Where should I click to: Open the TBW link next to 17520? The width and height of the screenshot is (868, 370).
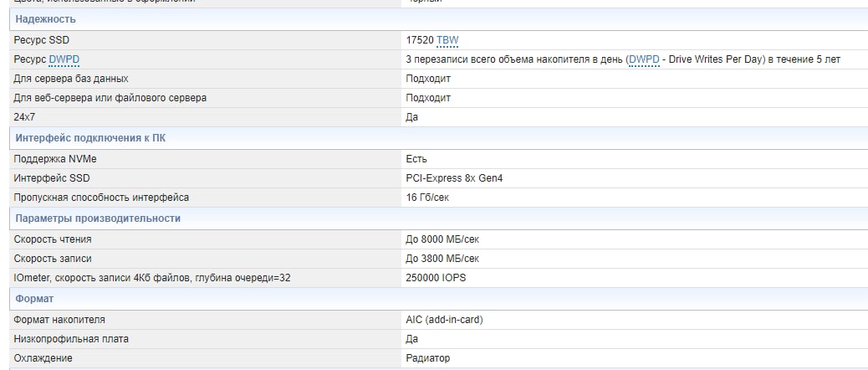tap(447, 40)
